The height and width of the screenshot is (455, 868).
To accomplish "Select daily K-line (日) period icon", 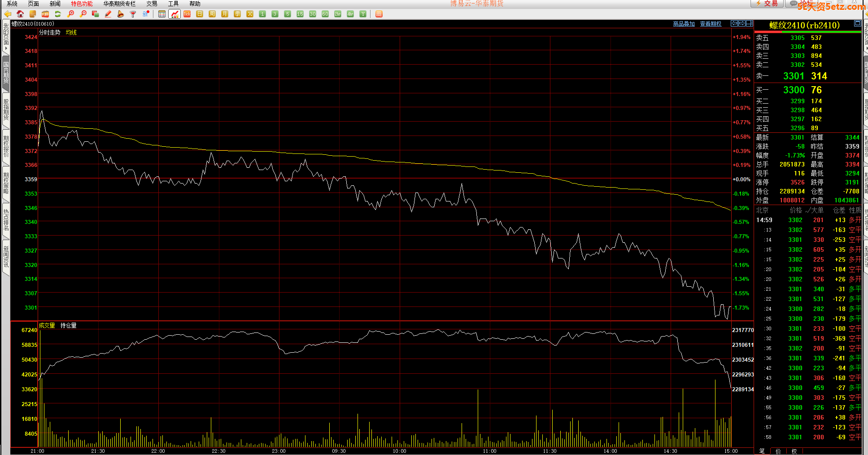I will pyautogui.click(x=200, y=14).
